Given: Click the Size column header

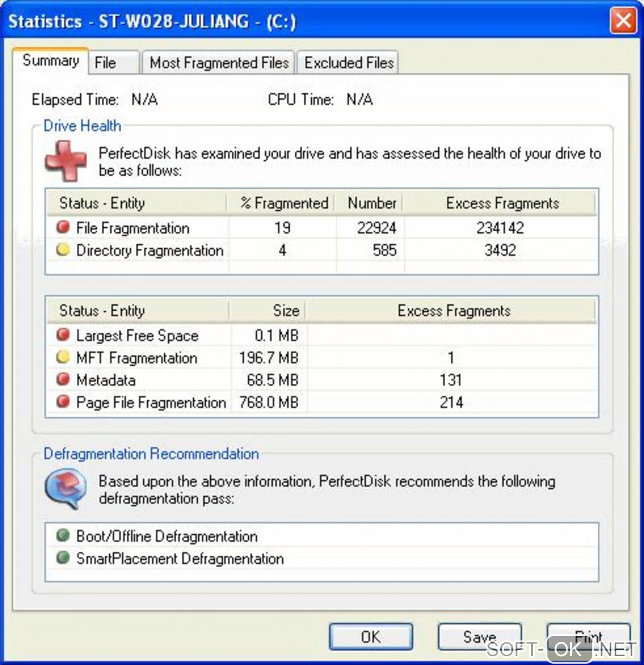Looking at the screenshot, I should coord(268,311).
